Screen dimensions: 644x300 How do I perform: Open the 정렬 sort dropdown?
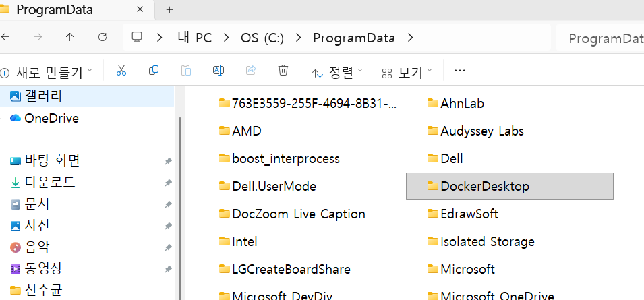coord(338,73)
